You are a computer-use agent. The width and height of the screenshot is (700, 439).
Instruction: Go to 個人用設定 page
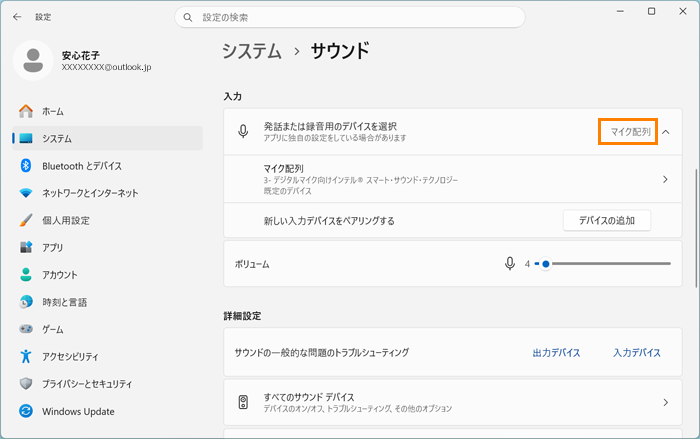(107, 220)
